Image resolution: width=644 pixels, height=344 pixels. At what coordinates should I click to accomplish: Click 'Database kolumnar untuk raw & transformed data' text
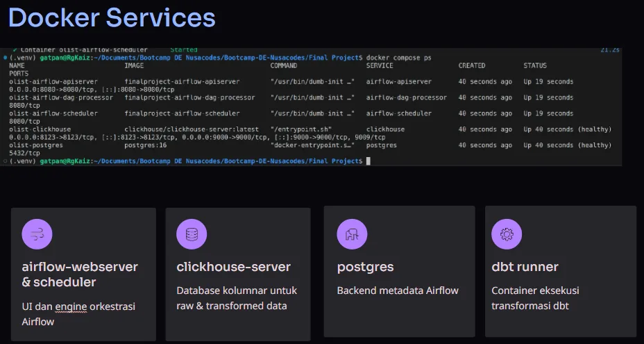[237, 298]
